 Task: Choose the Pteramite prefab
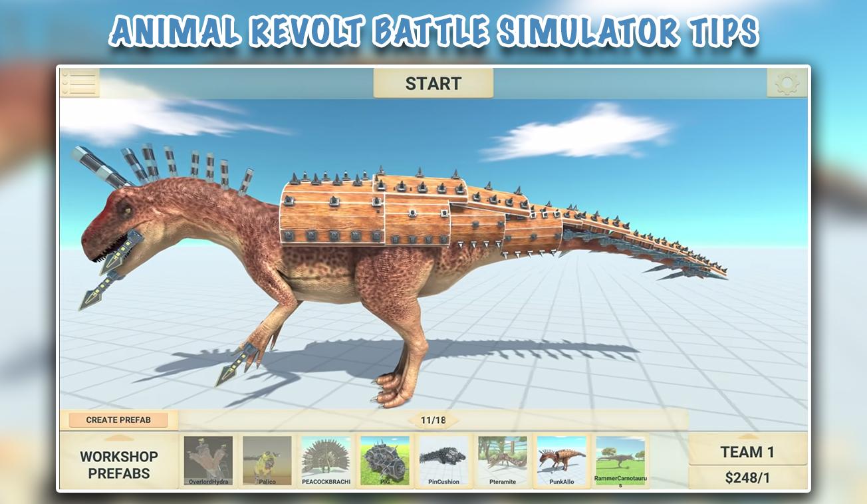click(x=502, y=461)
